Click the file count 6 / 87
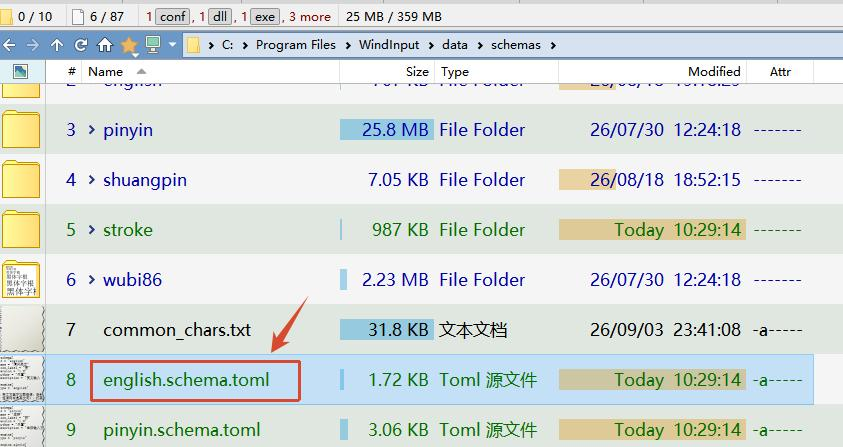The width and height of the screenshot is (843, 447). pyautogui.click(x=106, y=17)
